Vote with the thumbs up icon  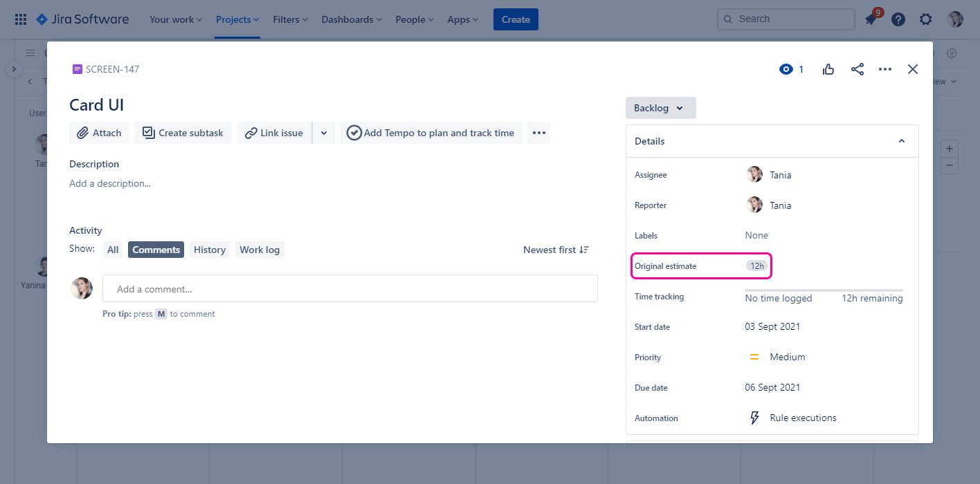pyautogui.click(x=828, y=69)
